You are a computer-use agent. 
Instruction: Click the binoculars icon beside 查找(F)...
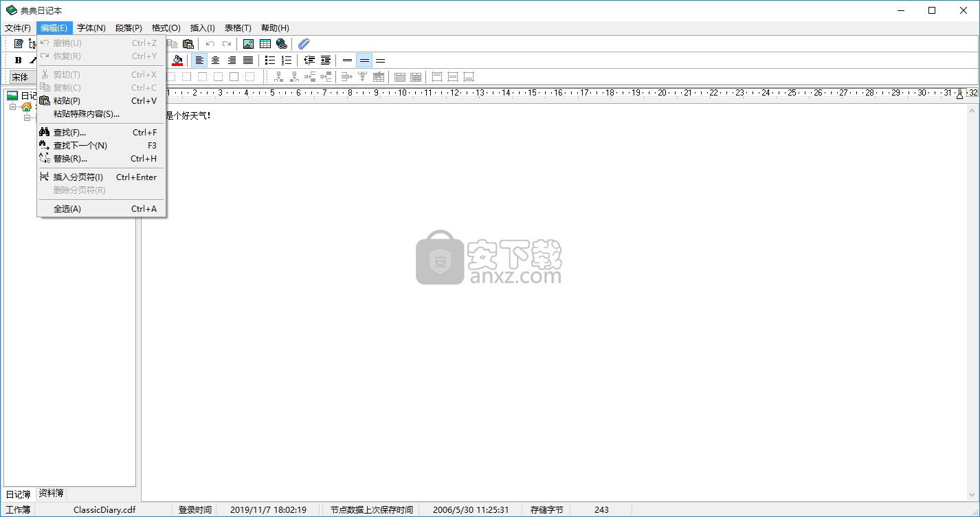pos(45,132)
